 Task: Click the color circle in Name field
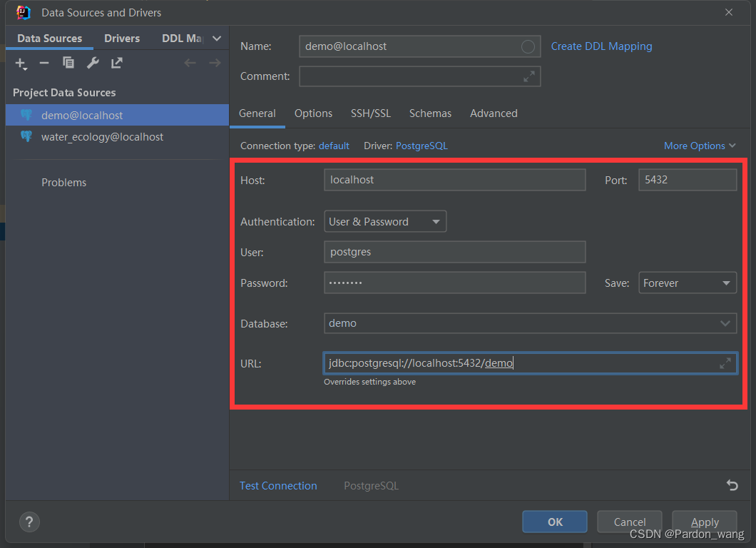click(x=528, y=47)
